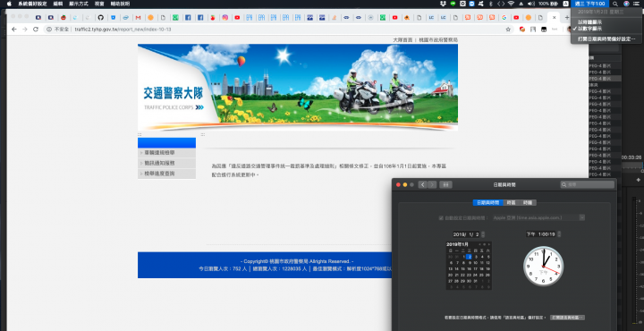Switch to the Instagram browser tab
The height and width of the screenshot is (331, 644).
pyautogui.click(x=225, y=18)
